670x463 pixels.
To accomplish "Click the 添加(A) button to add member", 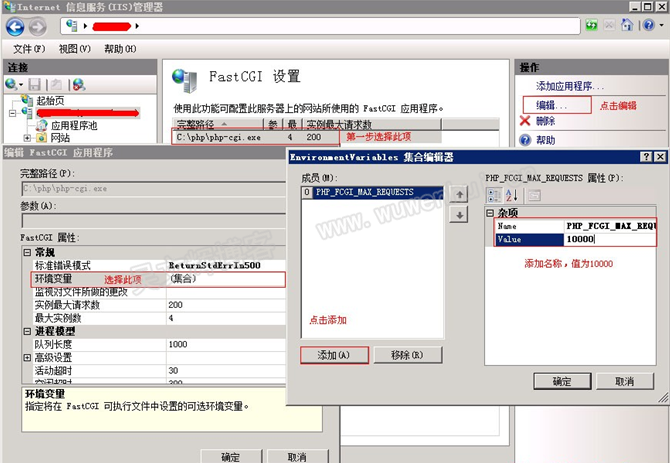I will point(334,355).
